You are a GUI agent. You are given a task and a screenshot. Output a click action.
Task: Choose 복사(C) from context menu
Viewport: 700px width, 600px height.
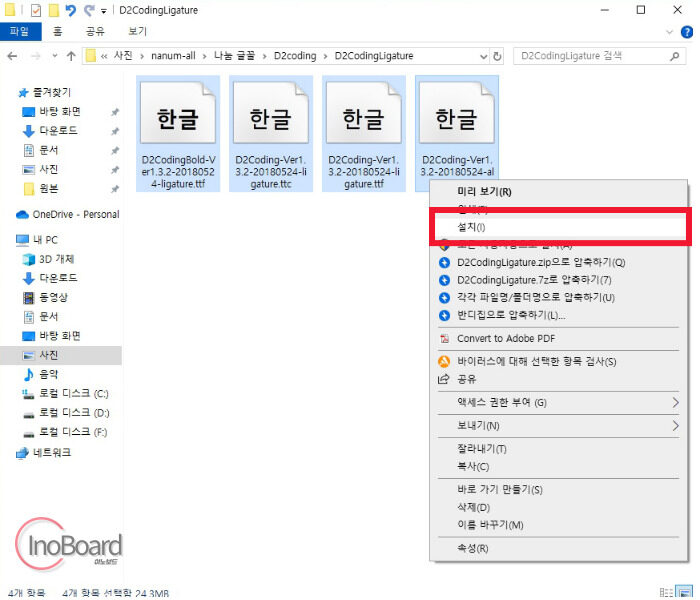pos(558,467)
